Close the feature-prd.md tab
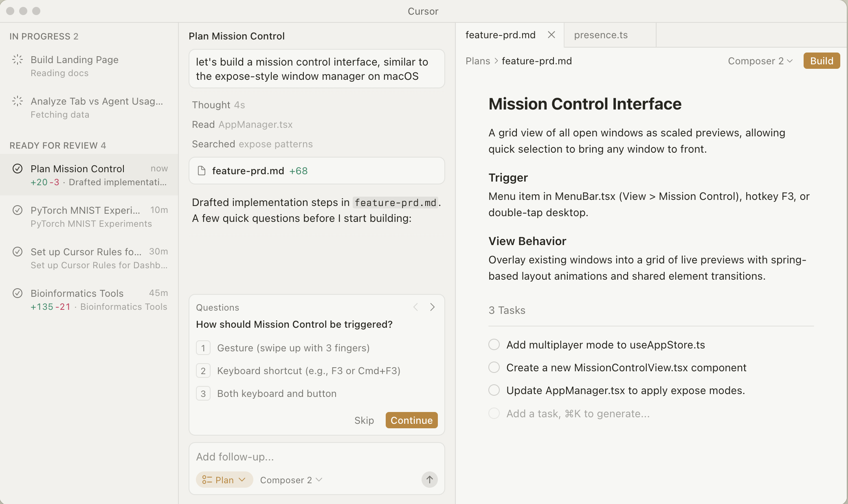Image resolution: width=848 pixels, height=504 pixels. coord(551,35)
